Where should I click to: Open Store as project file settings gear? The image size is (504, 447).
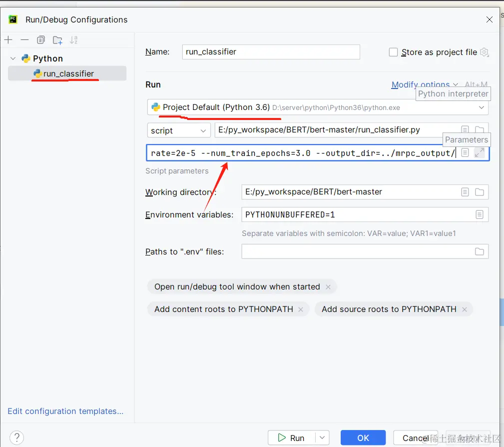tap(484, 52)
